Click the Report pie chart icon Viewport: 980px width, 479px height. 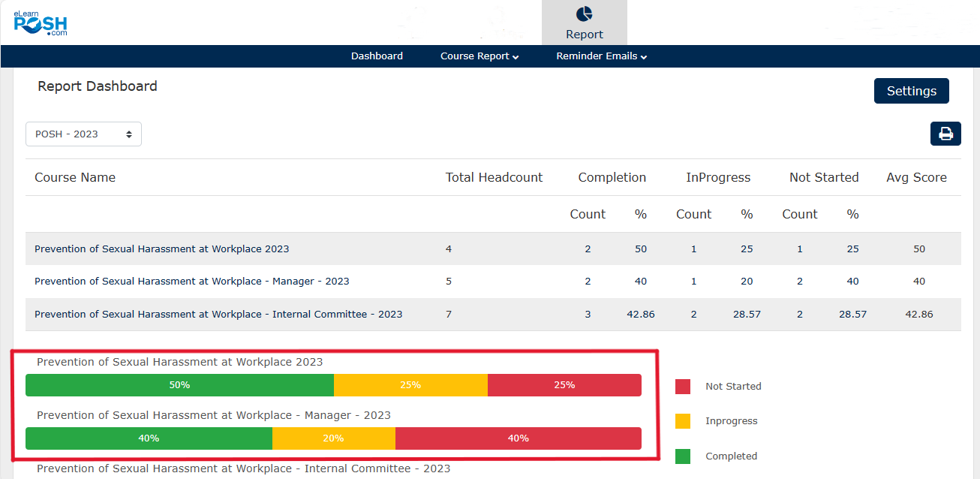pyautogui.click(x=584, y=14)
